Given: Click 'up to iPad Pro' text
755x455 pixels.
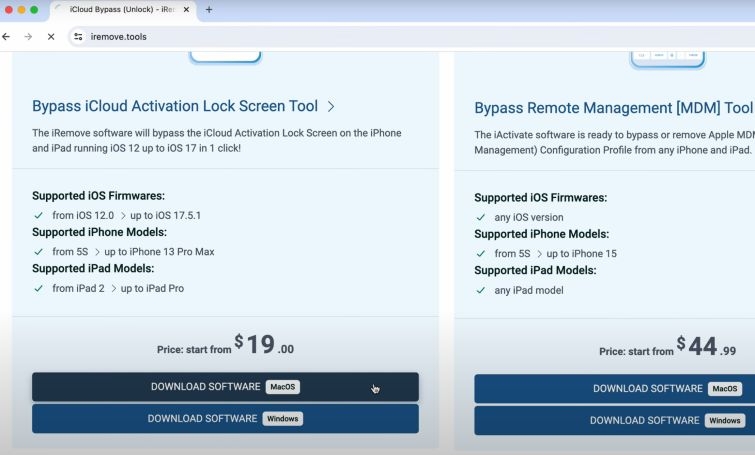Looking at the screenshot, I should tap(152, 288).
